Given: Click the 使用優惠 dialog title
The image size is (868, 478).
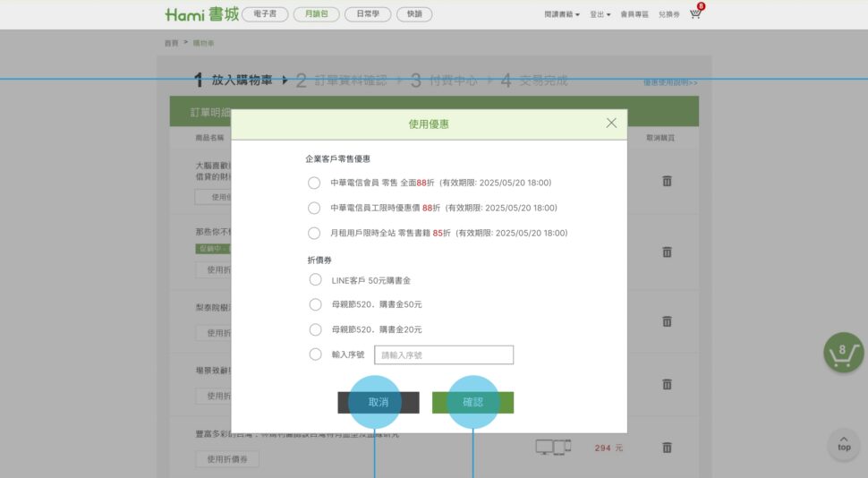Looking at the screenshot, I should (x=429, y=124).
